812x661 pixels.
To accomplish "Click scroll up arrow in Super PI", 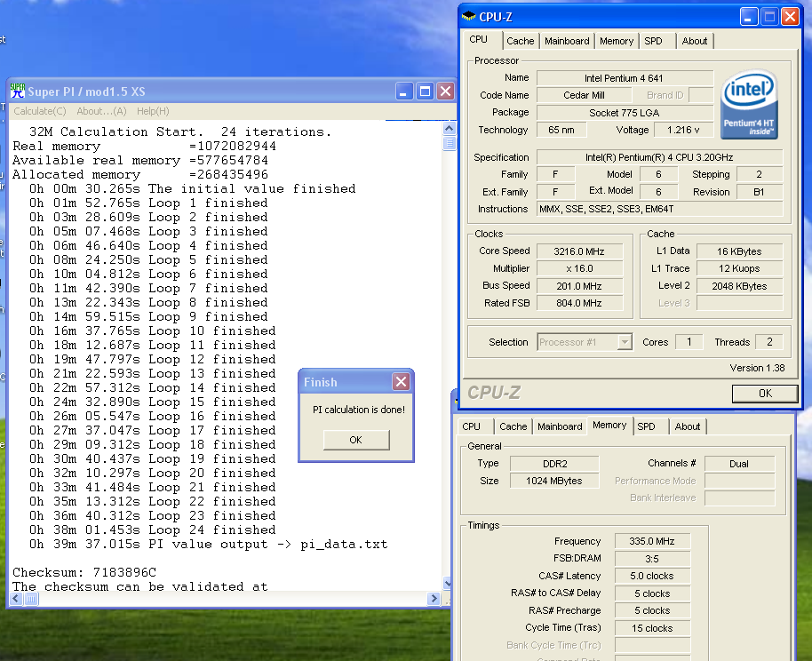I will pos(449,128).
